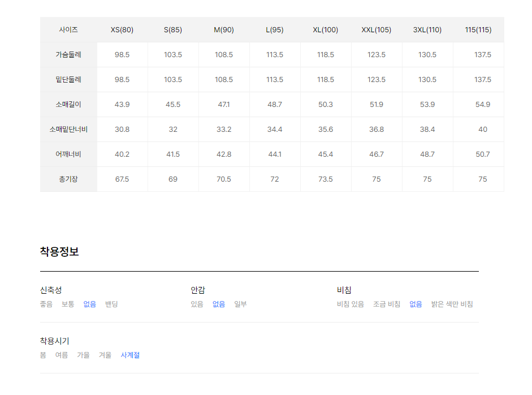This screenshot has height=395, width=532.
Task: Click the 115(115) size column header
Action: tap(478, 30)
